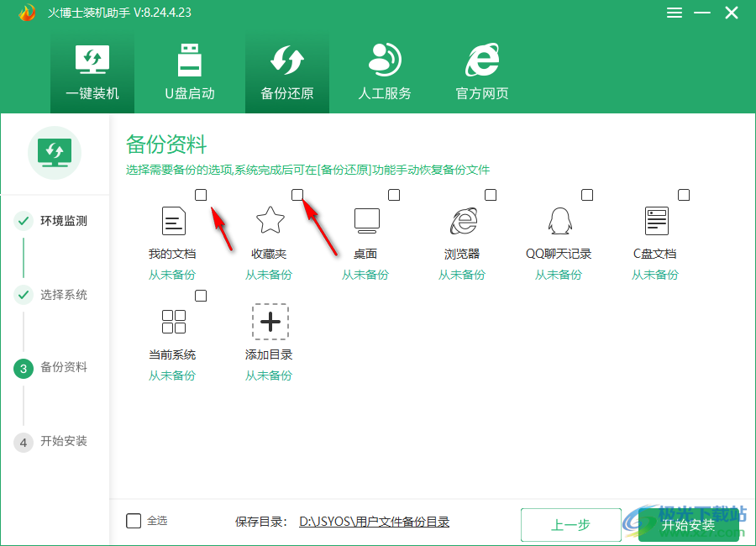Select the 当前系统 current system icon
Screen dimensions: 756x546
point(173,322)
